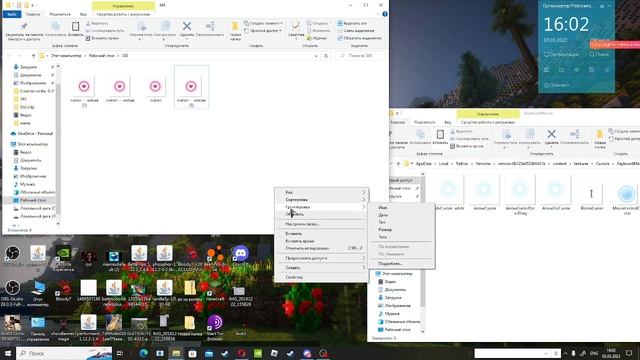640x360 pixels.
Task: Open Discord desktop shortcut
Action: [240, 257]
